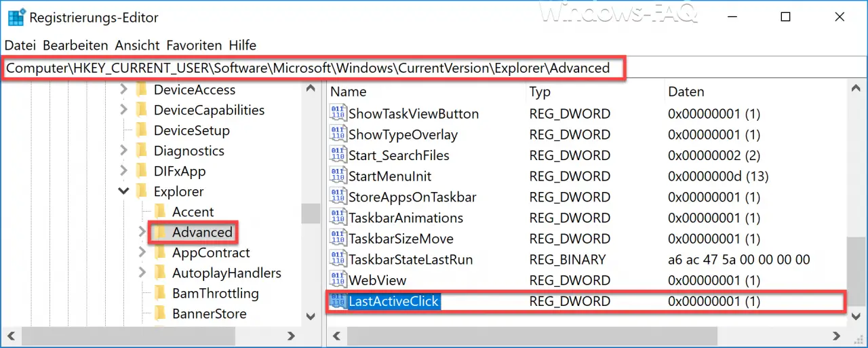Click the tree pane scroll down arrow
868x348 pixels.
click(311, 316)
